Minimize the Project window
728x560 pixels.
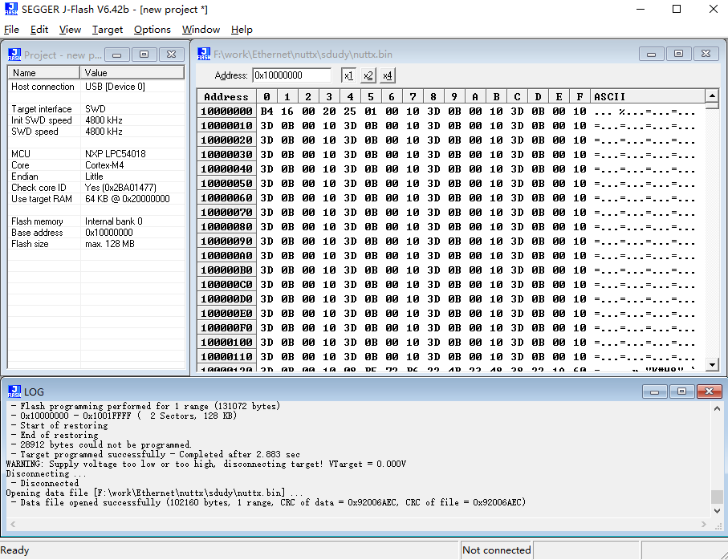(117, 55)
